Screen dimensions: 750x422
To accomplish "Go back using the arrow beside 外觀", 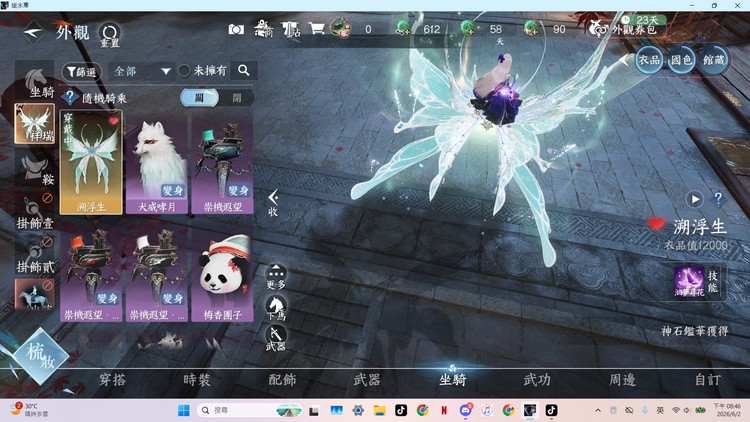I will click(33, 33).
